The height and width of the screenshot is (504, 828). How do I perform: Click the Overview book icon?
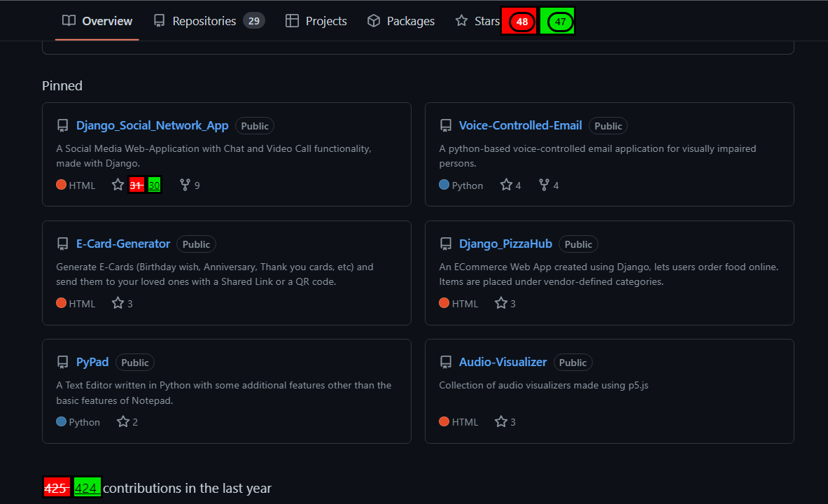69,20
